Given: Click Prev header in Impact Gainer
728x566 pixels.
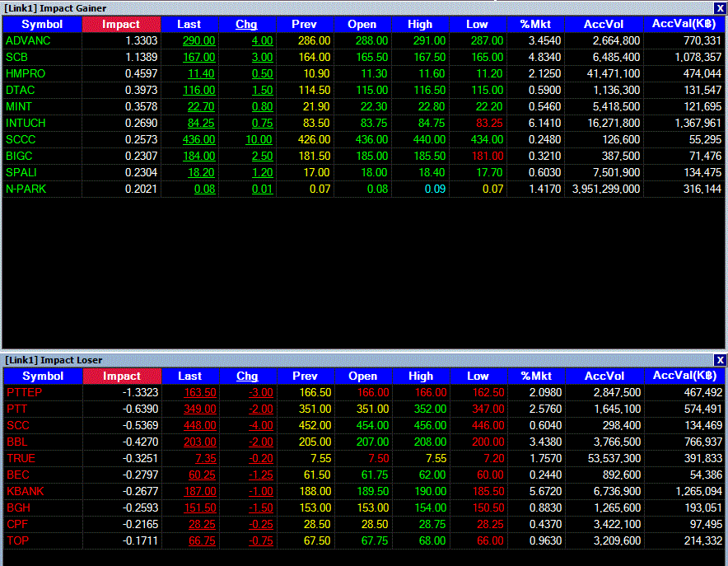Looking at the screenshot, I should 304,24.
